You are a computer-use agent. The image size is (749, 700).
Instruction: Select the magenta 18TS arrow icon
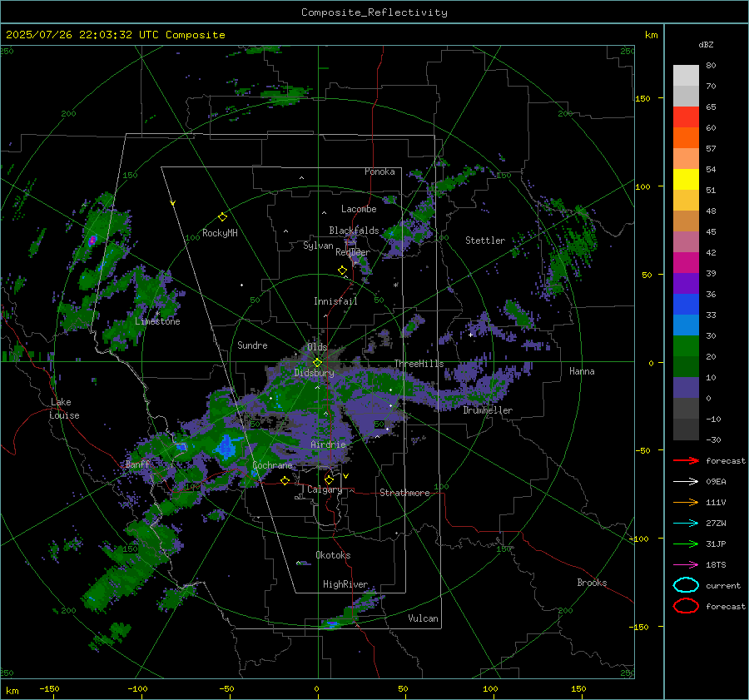(x=686, y=564)
